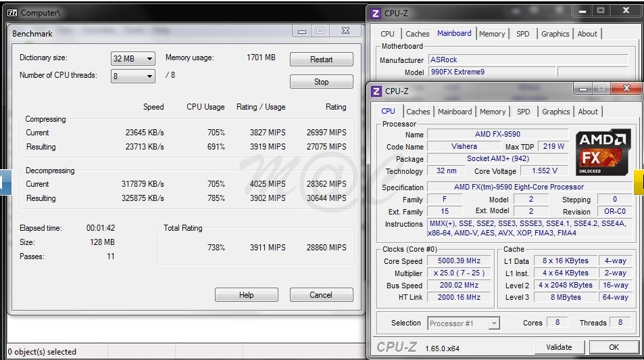Select SPD tab in front CPU-Z window
This screenshot has height=360, width=644.
[523, 112]
